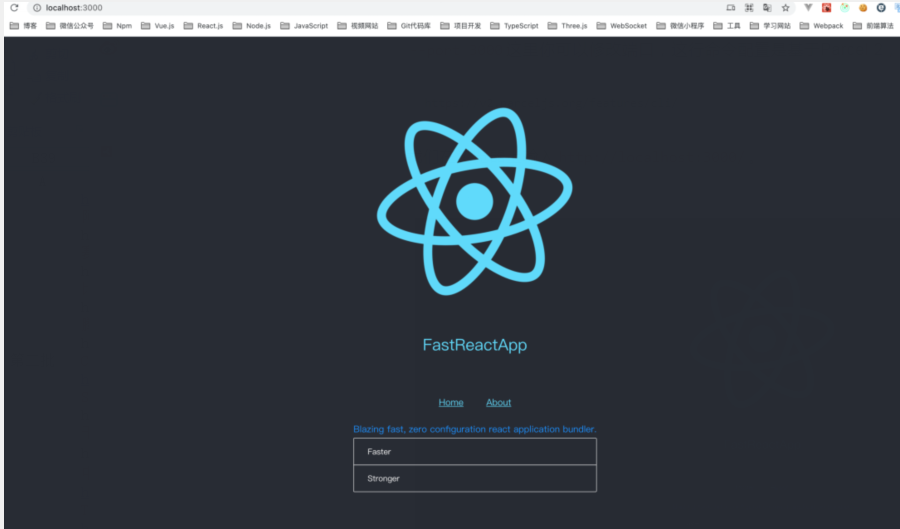This screenshot has width=900, height=529.
Task: Click the 'Blazing fast, zero configuration' tagline
Action: [x=474, y=429]
